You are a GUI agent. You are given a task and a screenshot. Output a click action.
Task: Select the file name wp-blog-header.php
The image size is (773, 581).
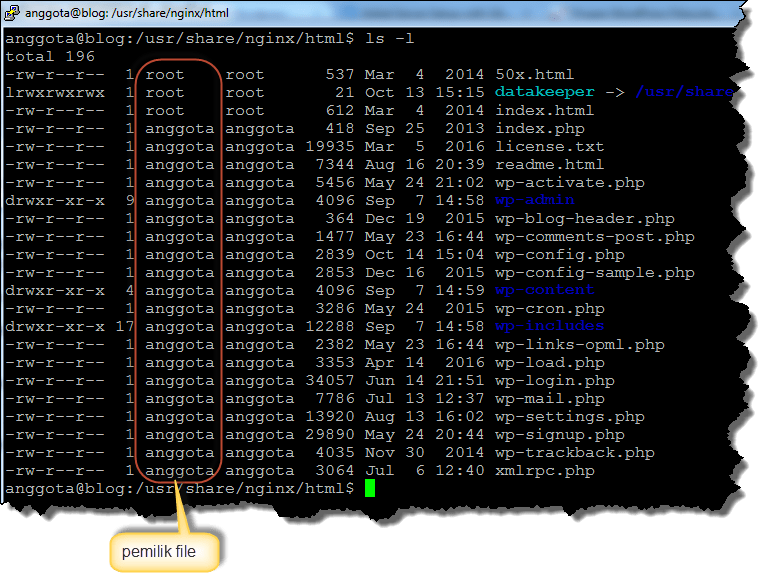pyautogui.click(x=585, y=219)
